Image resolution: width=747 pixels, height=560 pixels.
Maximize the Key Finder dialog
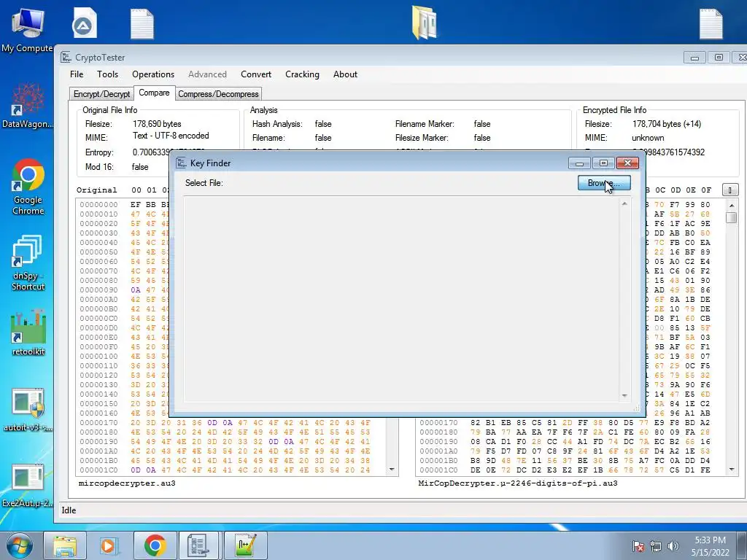click(603, 163)
